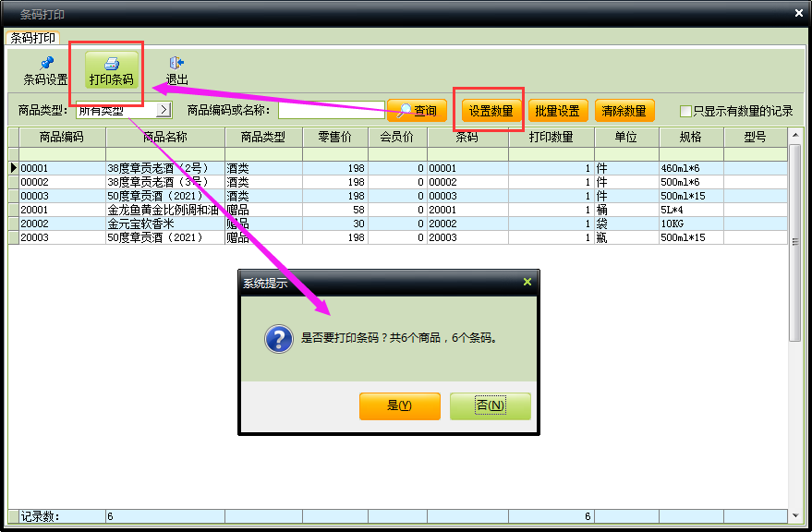Click the table scroll down arrow
The width and height of the screenshot is (812, 532).
tap(794, 514)
